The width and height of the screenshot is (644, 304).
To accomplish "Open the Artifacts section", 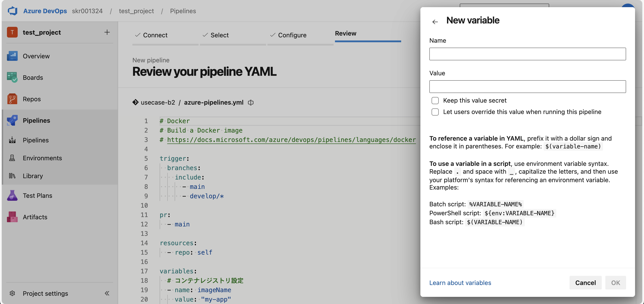I will tap(35, 217).
